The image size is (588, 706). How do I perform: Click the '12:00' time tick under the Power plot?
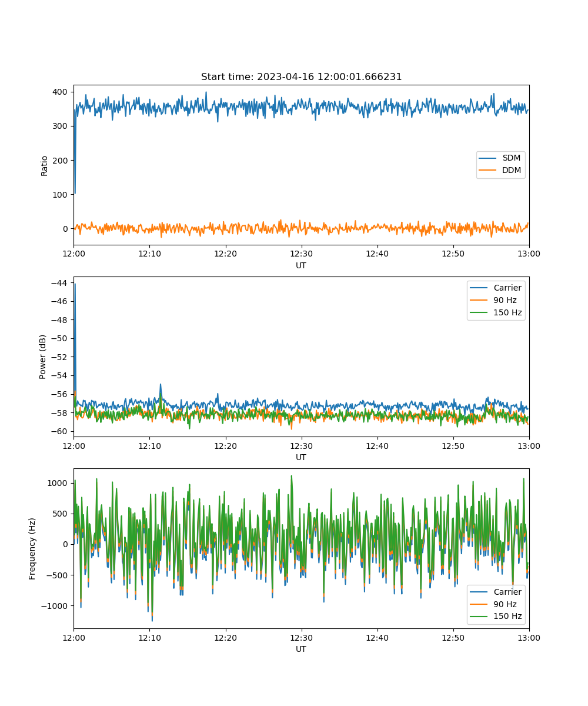73,445
